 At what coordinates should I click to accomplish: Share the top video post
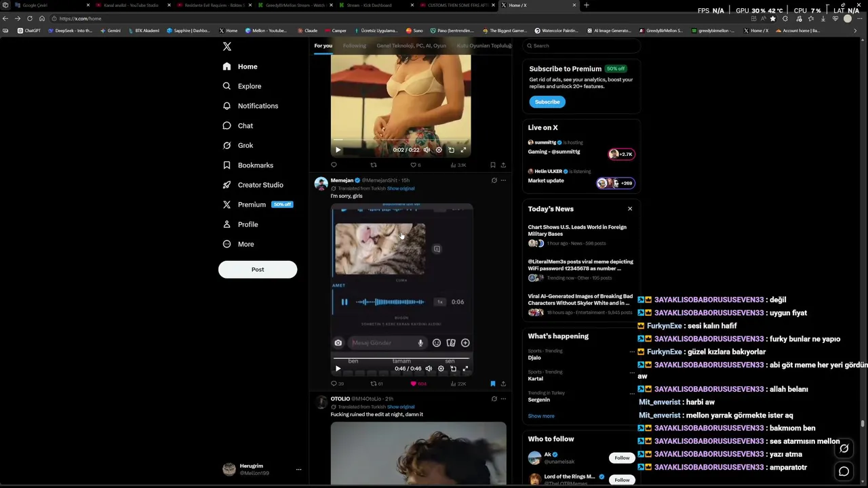pyautogui.click(x=503, y=165)
